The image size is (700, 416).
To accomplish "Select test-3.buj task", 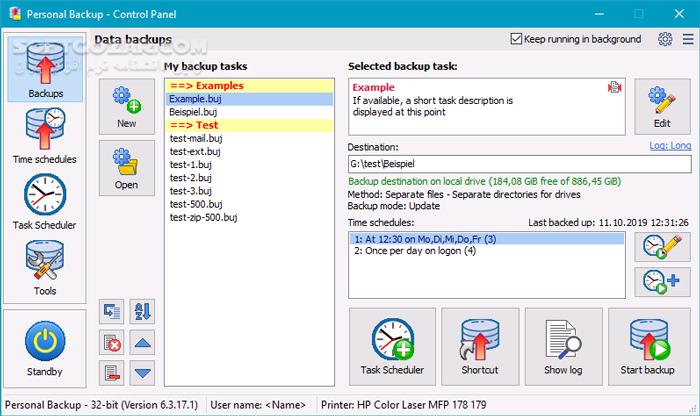I will pyautogui.click(x=250, y=191).
